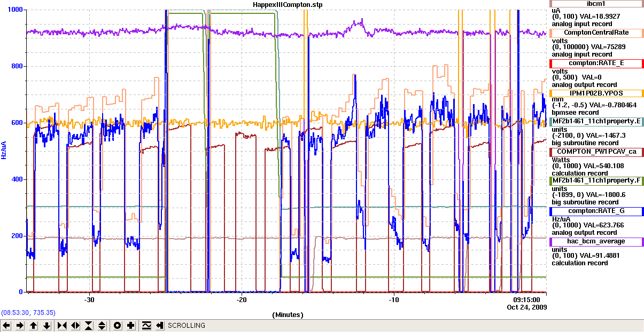Click 'analog output record' under compton:RATE_G
This screenshot has height=332, width=644.
pyautogui.click(x=584, y=233)
